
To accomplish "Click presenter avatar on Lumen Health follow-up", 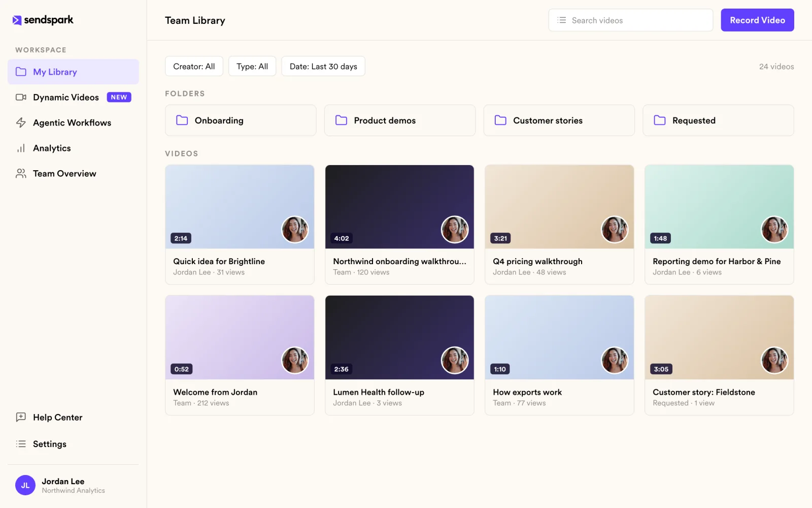I will click(455, 360).
